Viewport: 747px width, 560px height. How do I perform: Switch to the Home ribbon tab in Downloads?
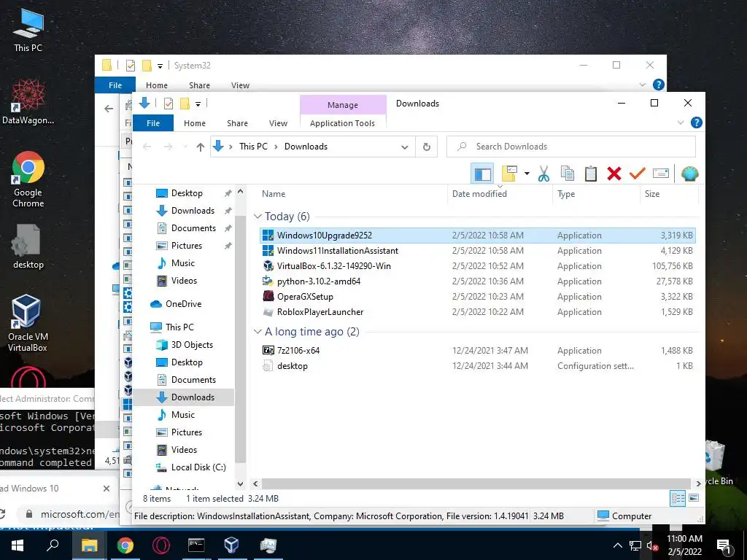pos(194,123)
